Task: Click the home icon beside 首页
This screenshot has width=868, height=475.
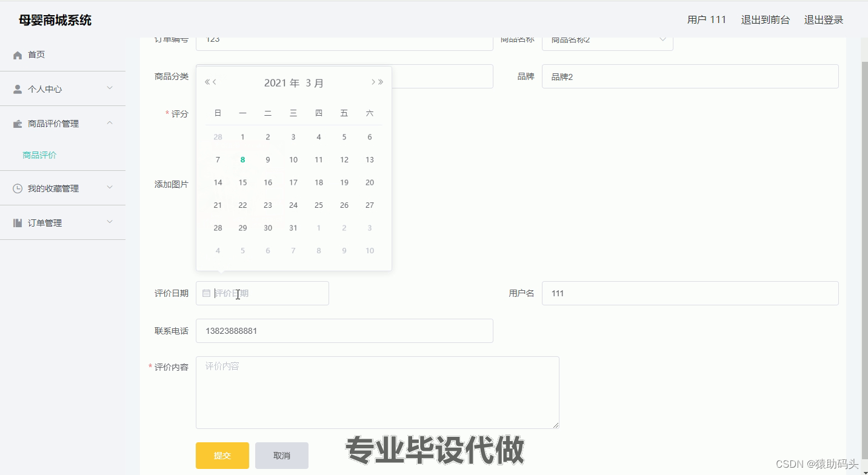Action: 18,55
